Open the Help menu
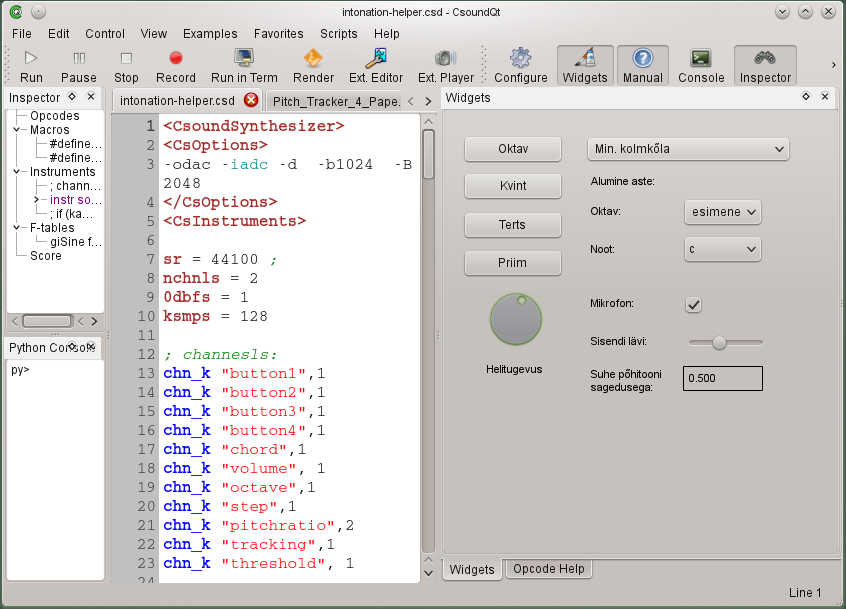This screenshot has height=609, width=846. [386, 33]
